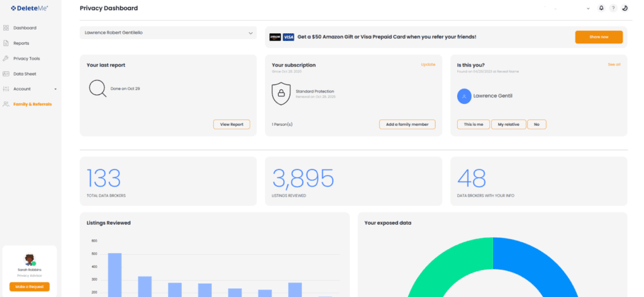Click the DeleteMe logo
This screenshot has width=644, height=297.
tap(30, 8)
